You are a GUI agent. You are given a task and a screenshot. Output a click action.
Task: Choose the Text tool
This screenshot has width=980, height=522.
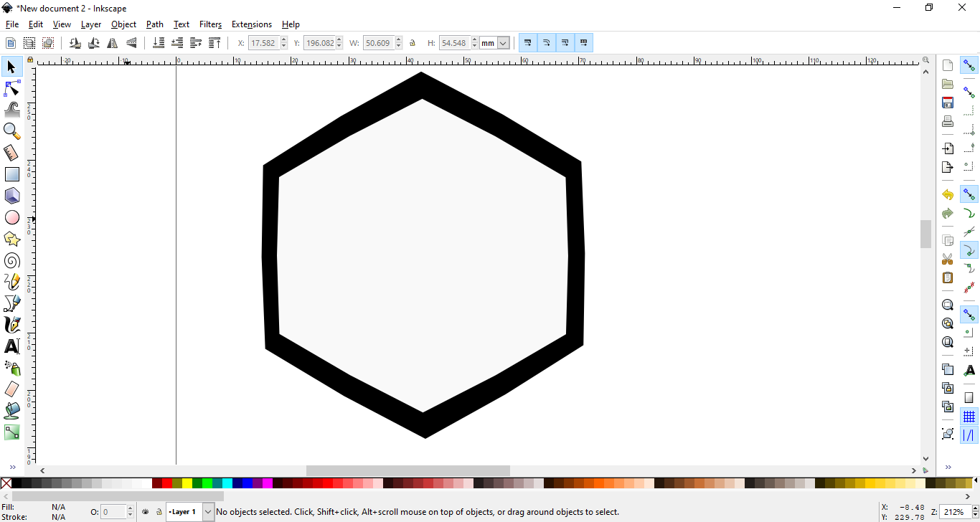point(11,346)
